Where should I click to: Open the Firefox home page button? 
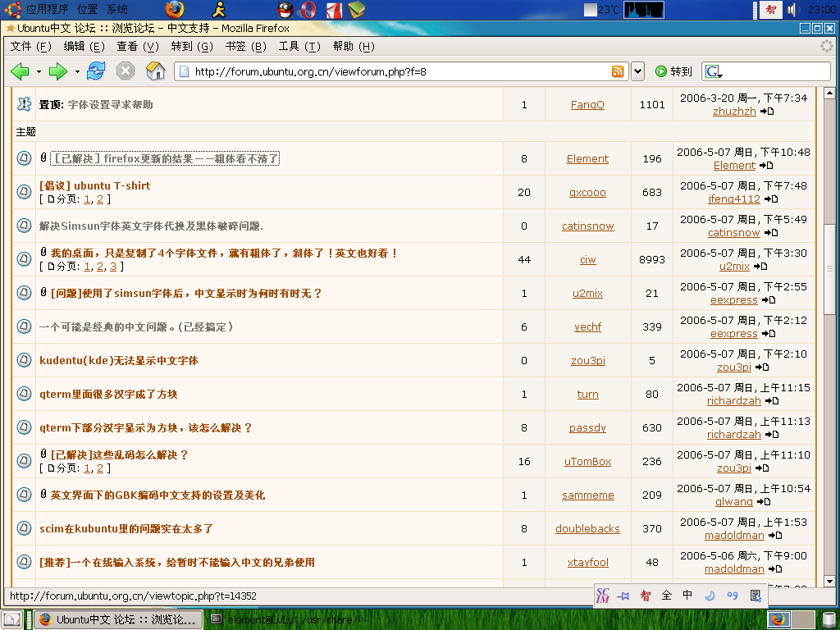[x=155, y=71]
